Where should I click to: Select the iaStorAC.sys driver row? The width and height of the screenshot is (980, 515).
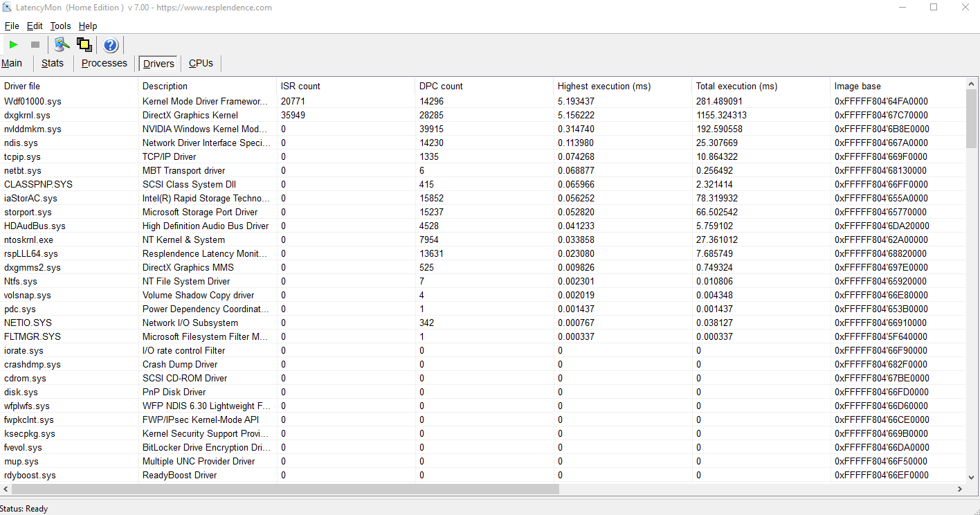point(482,198)
